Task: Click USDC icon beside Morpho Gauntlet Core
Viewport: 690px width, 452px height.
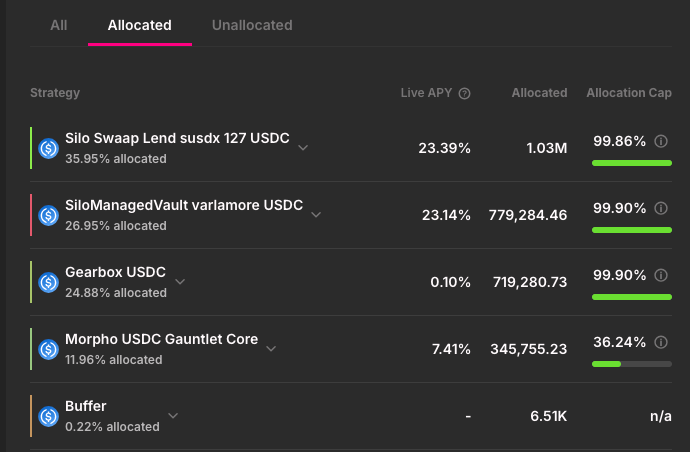Action: [48, 349]
